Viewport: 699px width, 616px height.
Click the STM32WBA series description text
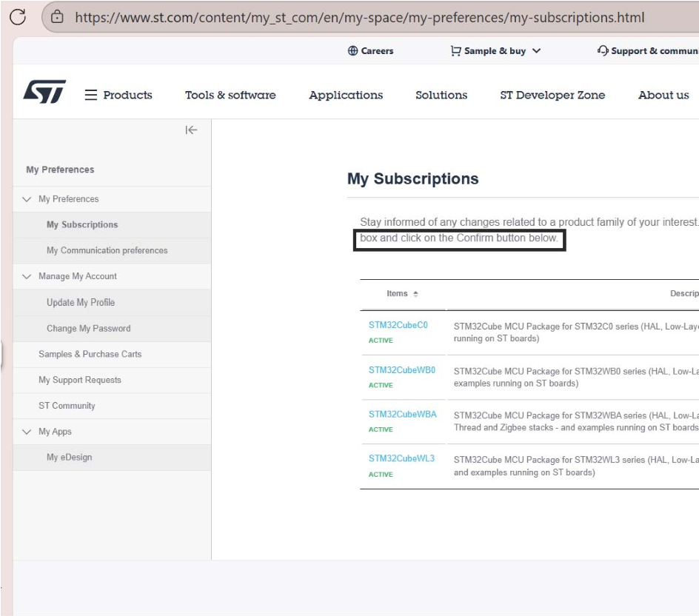point(576,422)
